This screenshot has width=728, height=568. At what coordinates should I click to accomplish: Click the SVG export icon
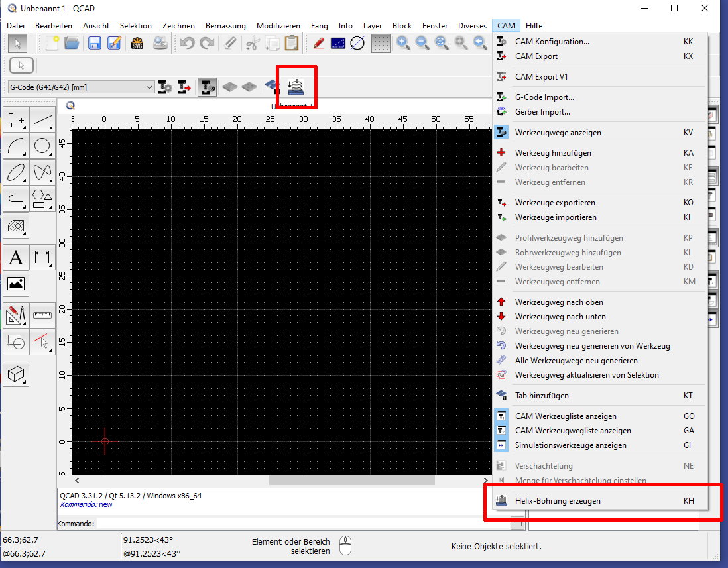coord(137,44)
